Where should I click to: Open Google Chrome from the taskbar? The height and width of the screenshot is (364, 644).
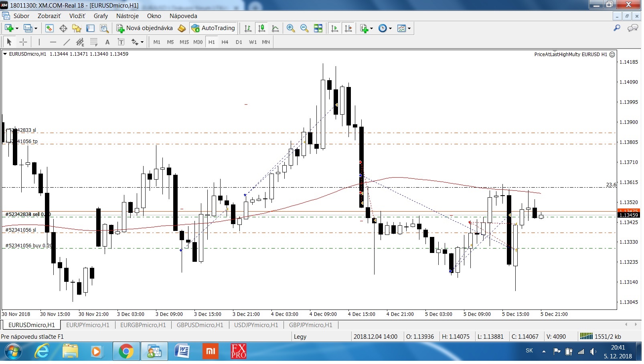[x=126, y=352]
